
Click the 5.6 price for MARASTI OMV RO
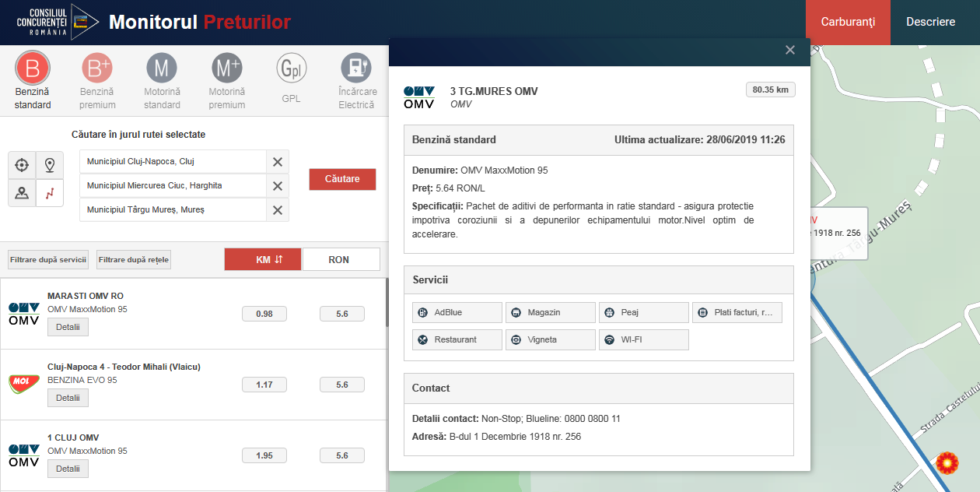coord(342,314)
